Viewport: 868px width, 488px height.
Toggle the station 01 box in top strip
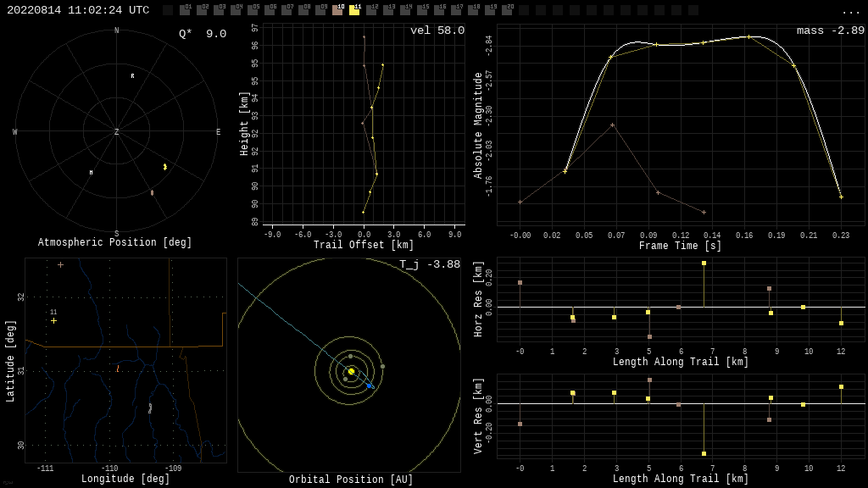(185, 10)
